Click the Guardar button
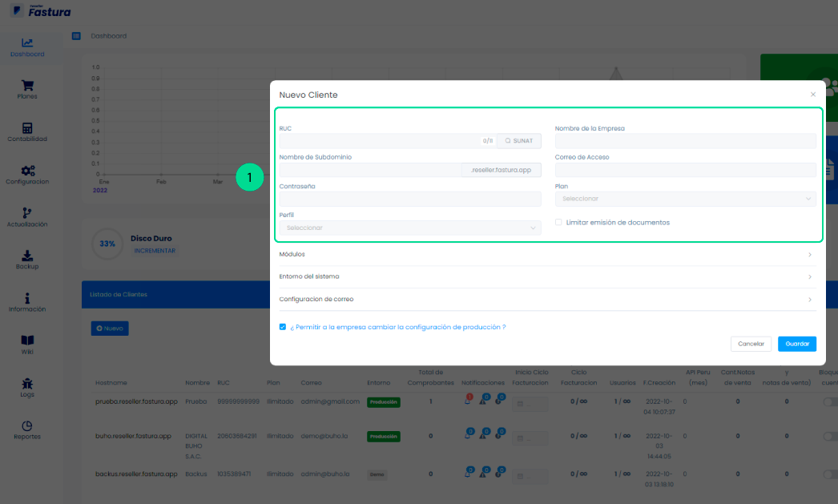 click(x=796, y=344)
